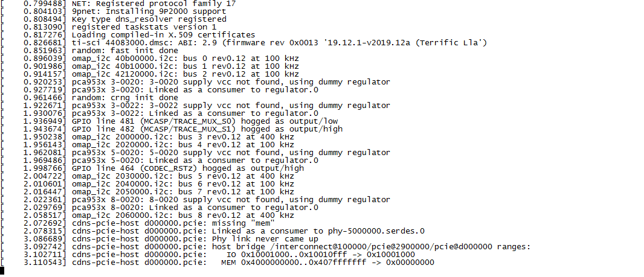
Task: Click the 'missing "mem"' pcie log line
Action: click(141, 223)
